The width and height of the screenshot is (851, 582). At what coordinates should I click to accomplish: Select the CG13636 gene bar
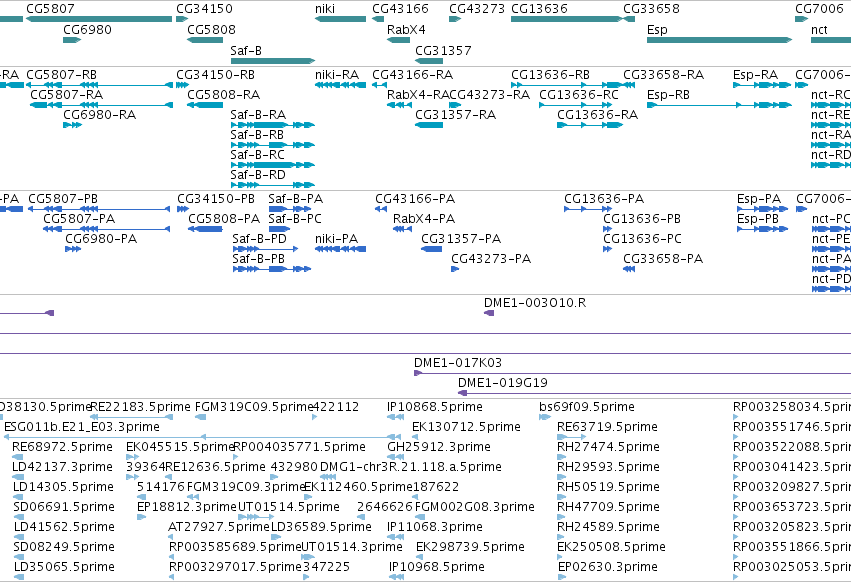(567, 19)
